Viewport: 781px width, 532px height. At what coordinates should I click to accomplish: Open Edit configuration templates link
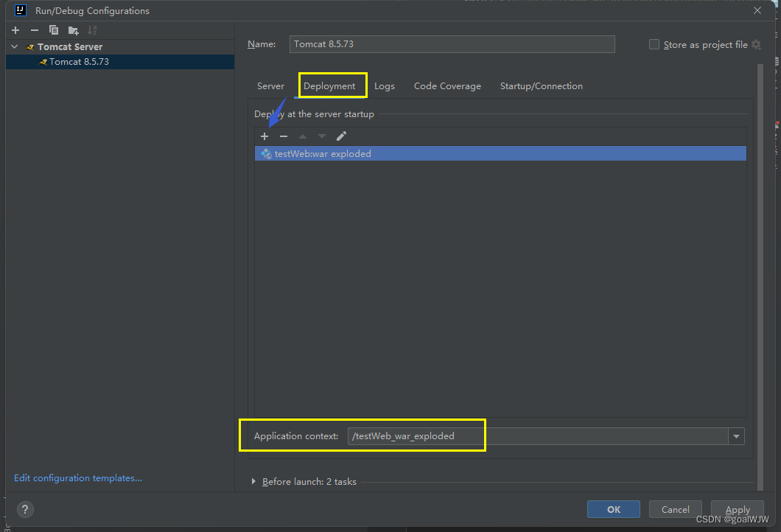click(x=77, y=478)
